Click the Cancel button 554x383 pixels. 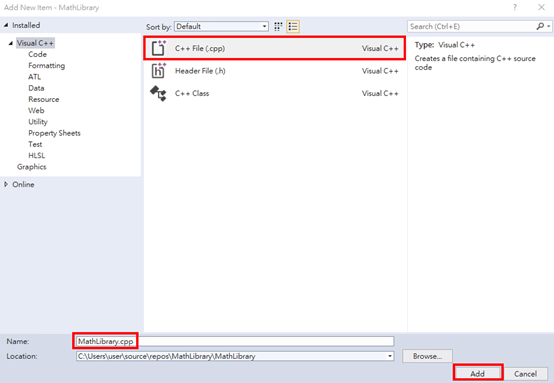coord(525,373)
